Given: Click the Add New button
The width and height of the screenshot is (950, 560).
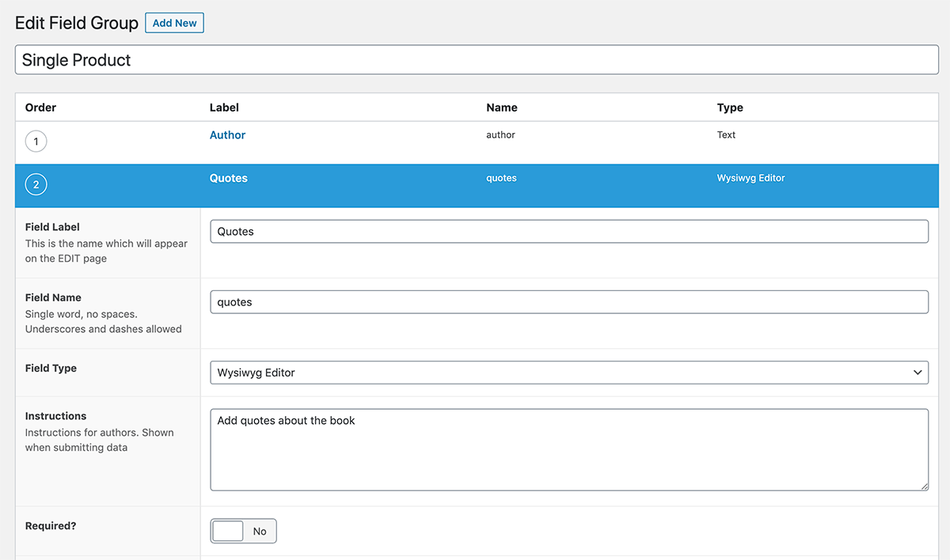Looking at the screenshot, I should coord(174,23).
